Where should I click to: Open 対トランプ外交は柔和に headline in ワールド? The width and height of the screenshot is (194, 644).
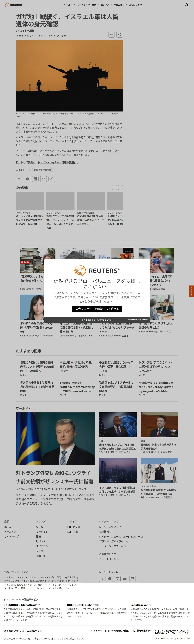point(54,477)
